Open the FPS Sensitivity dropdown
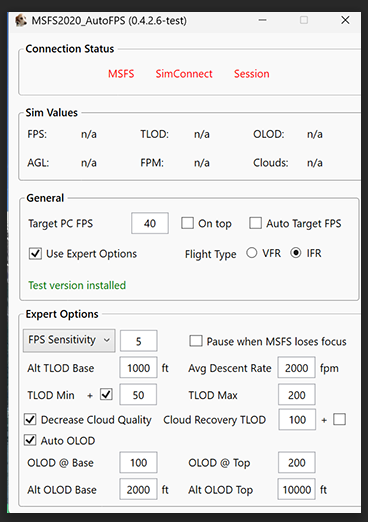The width and height of the screenshot is (368, 522). tap(69, 340)
